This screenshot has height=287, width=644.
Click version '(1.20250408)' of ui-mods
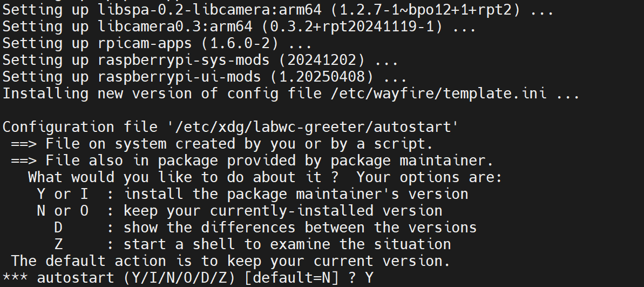322,76
